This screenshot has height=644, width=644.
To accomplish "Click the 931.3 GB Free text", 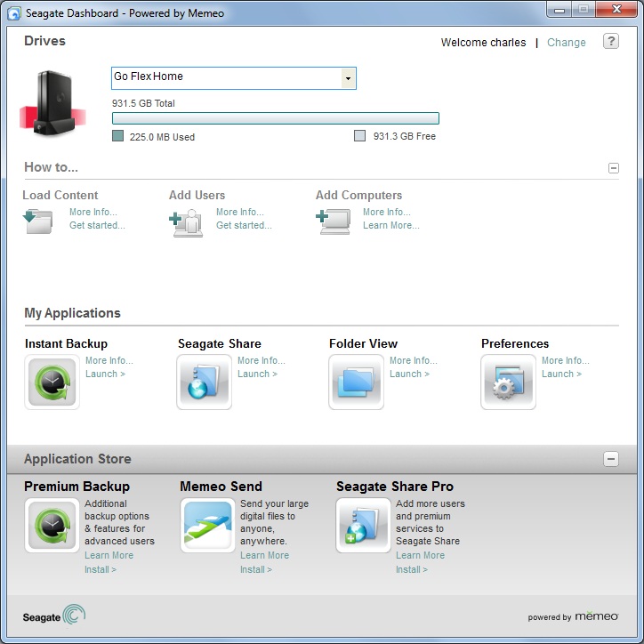I will [x=405, y=136].
